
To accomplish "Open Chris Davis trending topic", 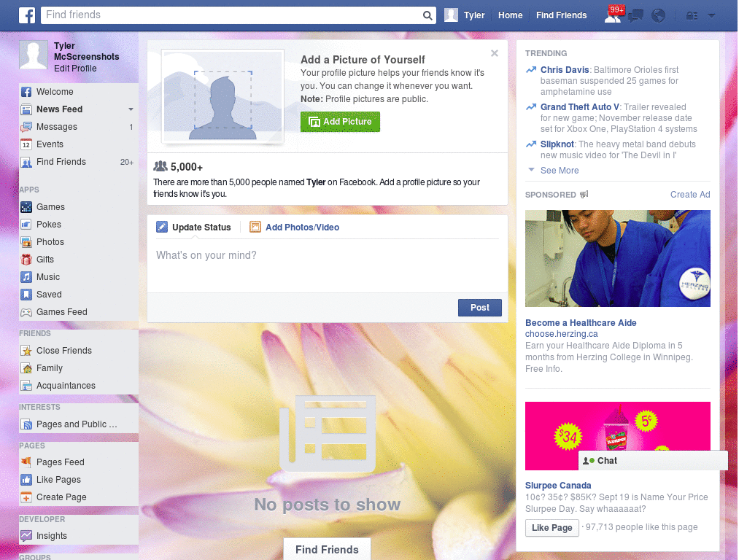I will click(x=565, y=70).
